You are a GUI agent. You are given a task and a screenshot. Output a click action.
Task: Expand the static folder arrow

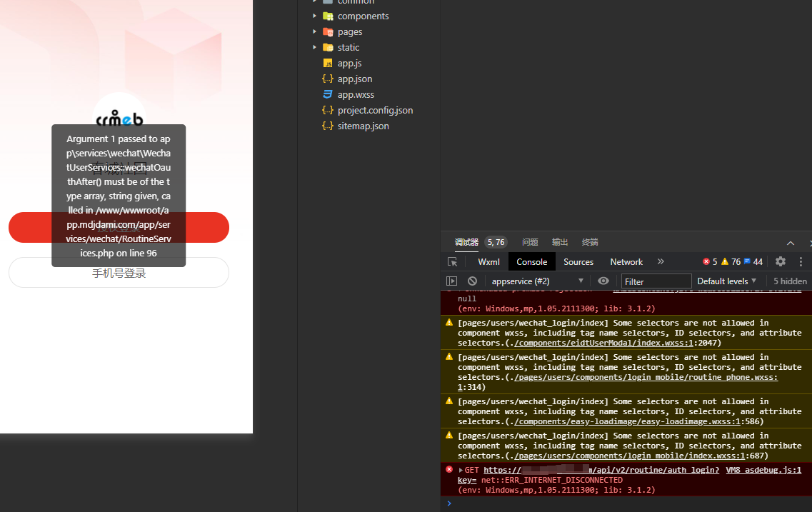(314, 47)
